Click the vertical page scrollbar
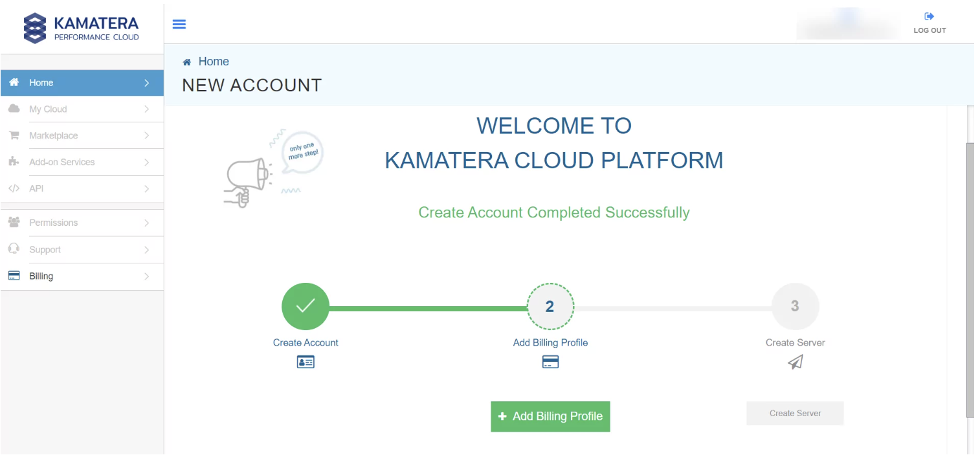Screen dimensions: 980x466 pos(970,280)
